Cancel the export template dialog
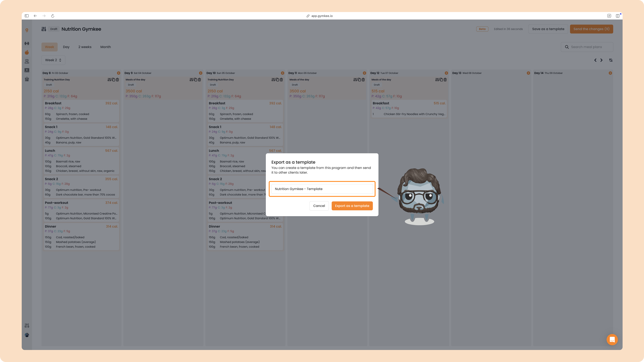Image resolution: width=644 pixels, height=362 pixels. (x=319, y=206)
